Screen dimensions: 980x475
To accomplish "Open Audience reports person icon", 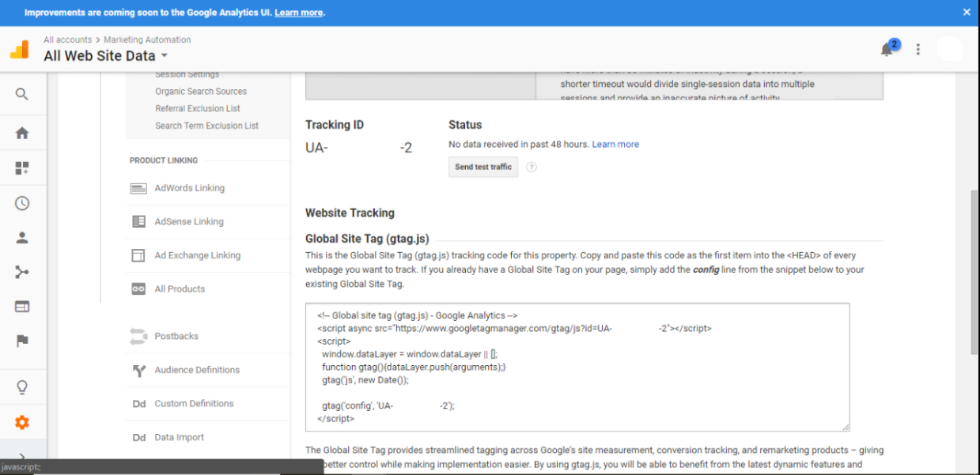I will (x=22, y=237).
